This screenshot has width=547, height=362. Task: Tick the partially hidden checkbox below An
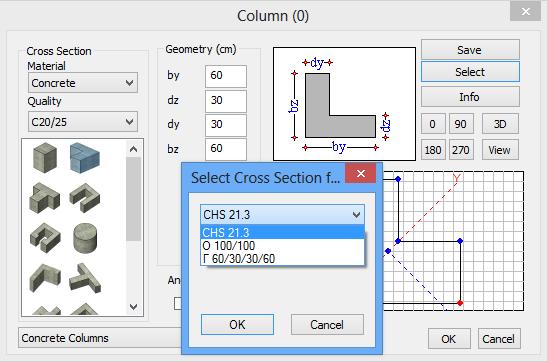178,303
